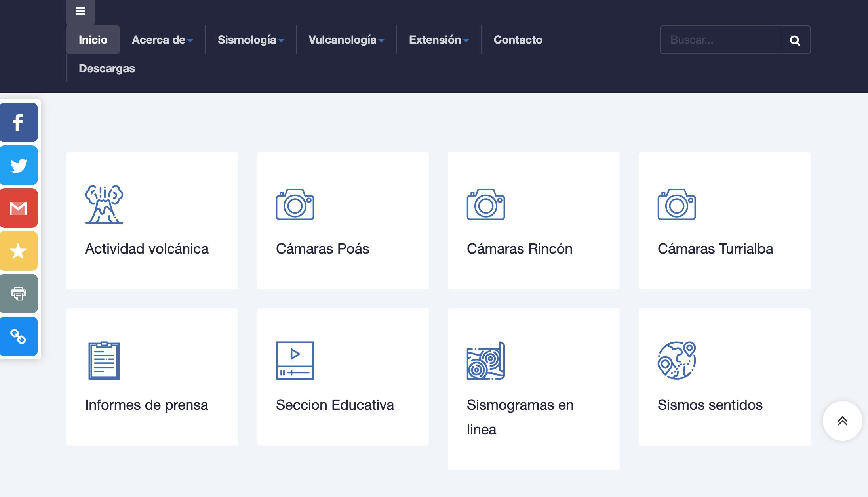Click the printer icon in sidebar
868x497 pixels.
point(18,294)
